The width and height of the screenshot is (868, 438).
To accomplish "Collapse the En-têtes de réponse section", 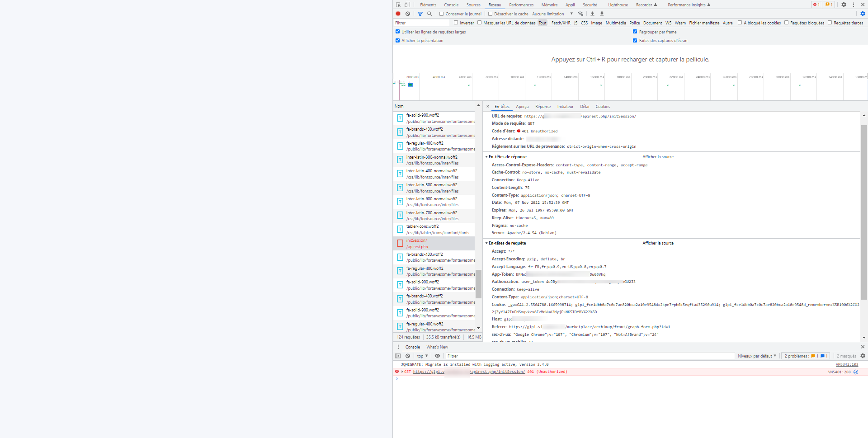I will point(487,157).
